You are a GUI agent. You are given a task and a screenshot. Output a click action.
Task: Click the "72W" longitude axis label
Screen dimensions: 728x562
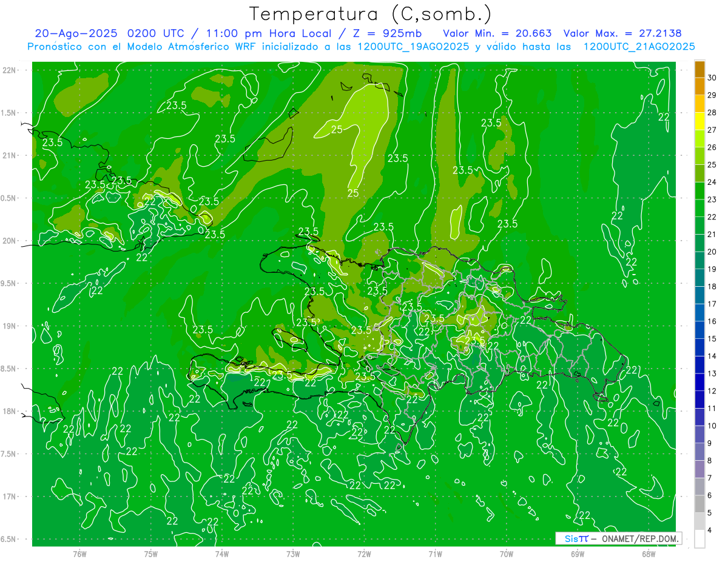tap(364, 554)
